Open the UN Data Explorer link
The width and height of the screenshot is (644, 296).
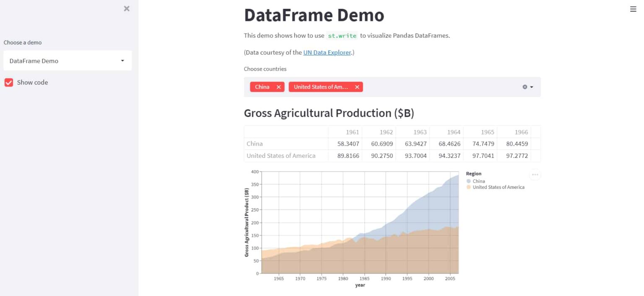(x=327, y=52)
